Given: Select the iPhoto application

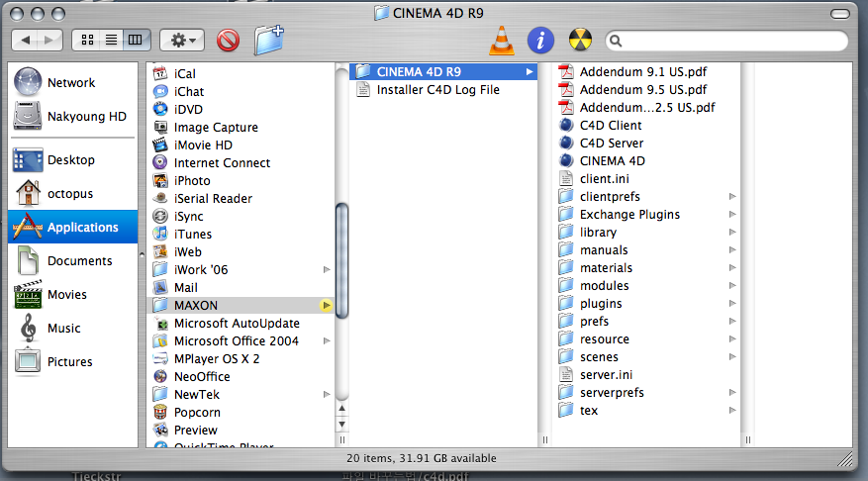Looking at the screenshot, I should point(241,180).
